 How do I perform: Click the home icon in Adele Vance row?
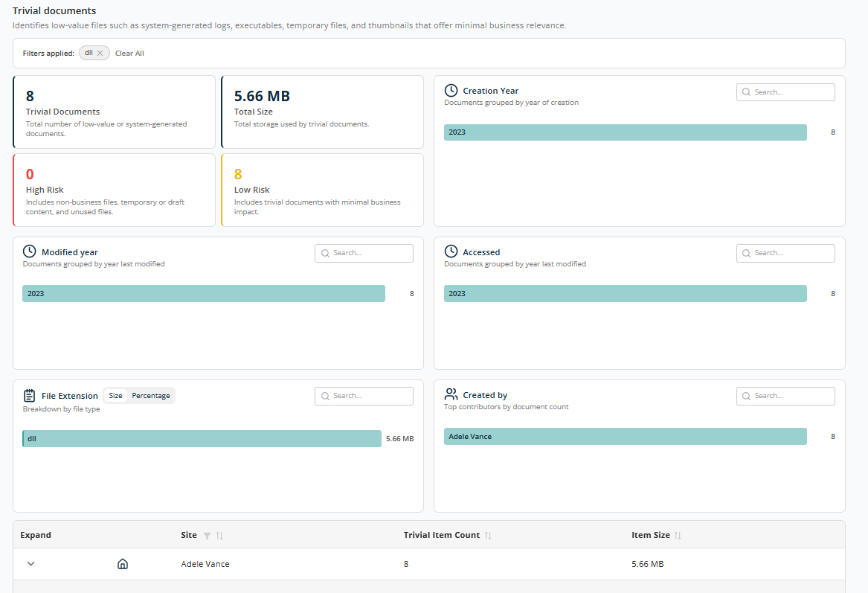(123, 564)
